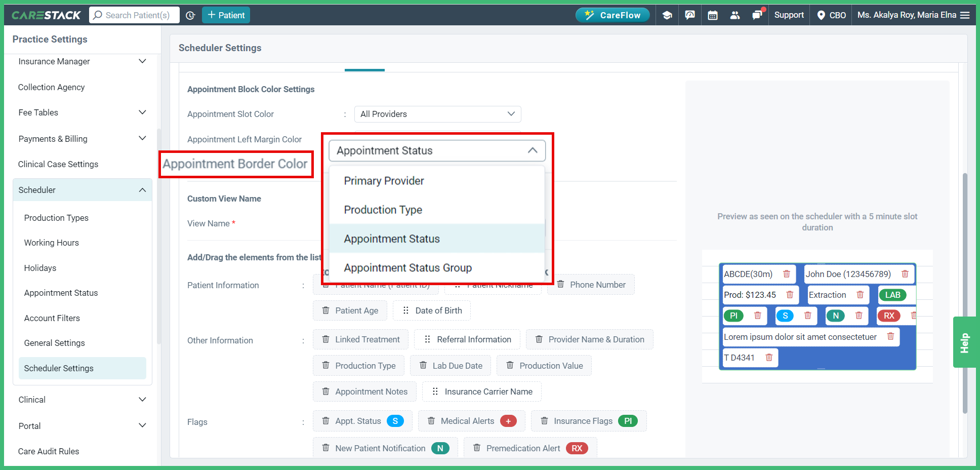
Task: Click the trash icon next to Extraction in preview
Action: point(861,294)
